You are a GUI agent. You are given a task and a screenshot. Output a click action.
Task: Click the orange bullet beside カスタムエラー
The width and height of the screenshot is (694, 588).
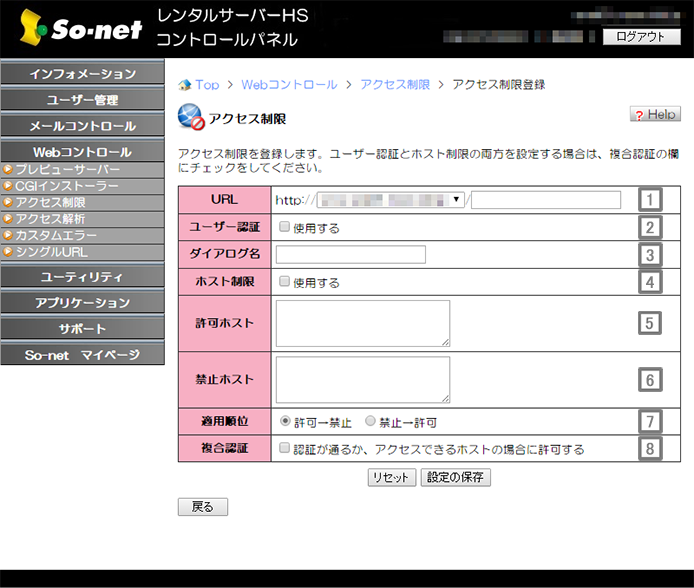8,235
